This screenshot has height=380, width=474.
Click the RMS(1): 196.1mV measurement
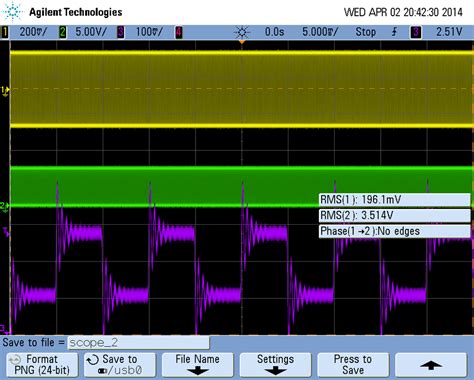click(394, 200)
